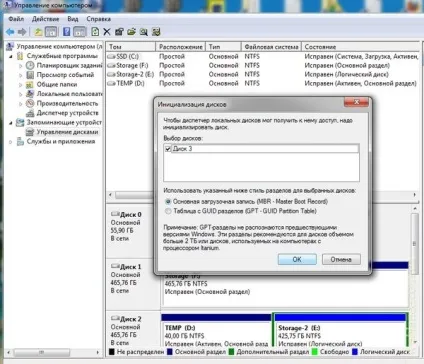Open the Файл menu
The height and width of the screenshot is (364, 424).
click(16, 19)
